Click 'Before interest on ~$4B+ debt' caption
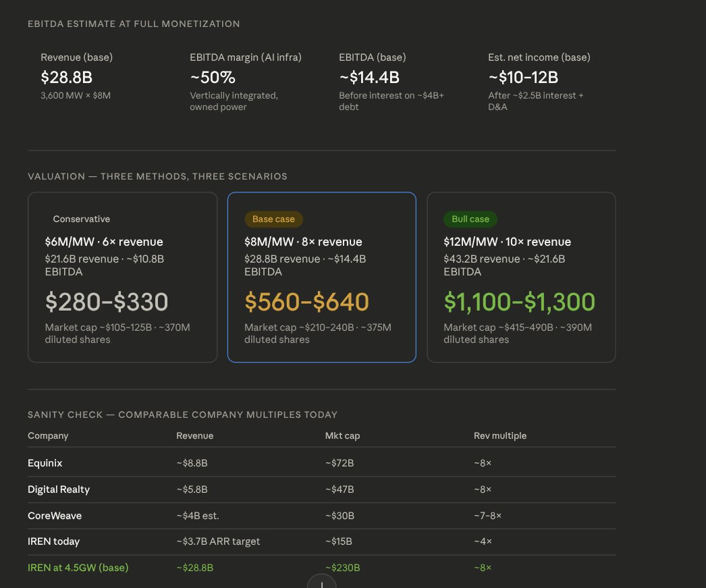Viewport: 706px width, 588px height. coord(391,101)
